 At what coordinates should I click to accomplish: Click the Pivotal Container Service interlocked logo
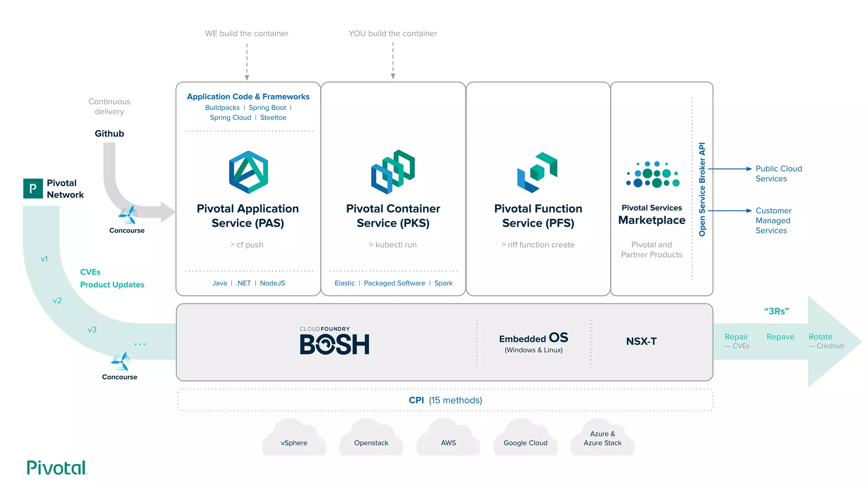pos(393,172)
